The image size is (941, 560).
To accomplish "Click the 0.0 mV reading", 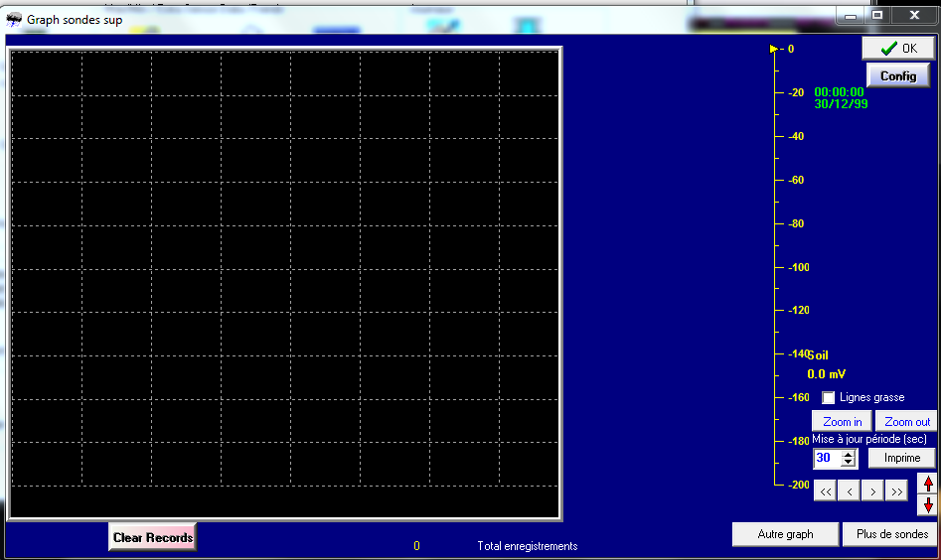I will 826,374.
